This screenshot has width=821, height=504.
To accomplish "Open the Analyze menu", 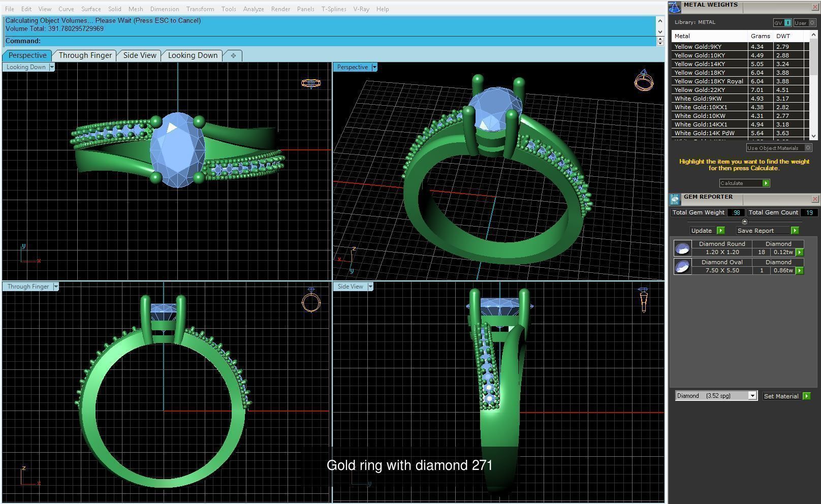I will point(254,9).
